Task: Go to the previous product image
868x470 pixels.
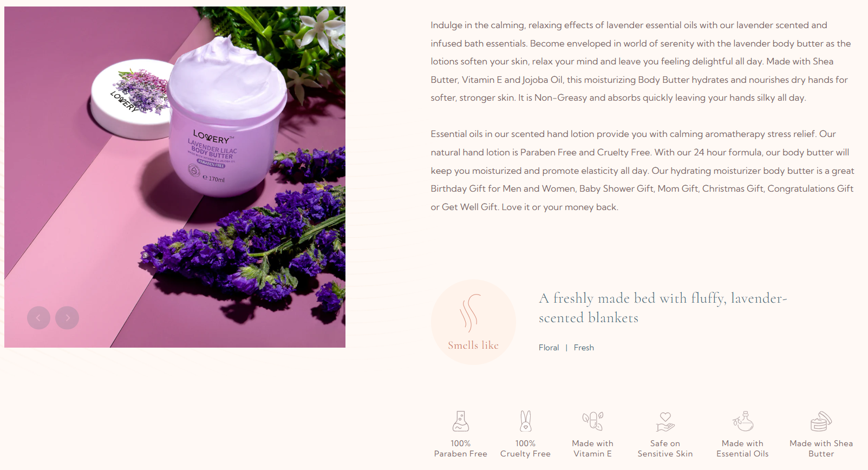Action: click(38, 318)
